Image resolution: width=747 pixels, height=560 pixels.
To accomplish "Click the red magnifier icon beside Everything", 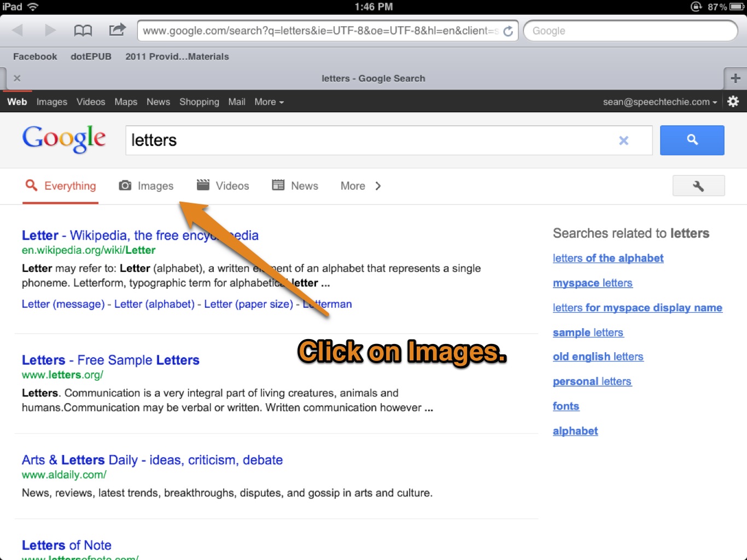I will click(x=31, y=185).
